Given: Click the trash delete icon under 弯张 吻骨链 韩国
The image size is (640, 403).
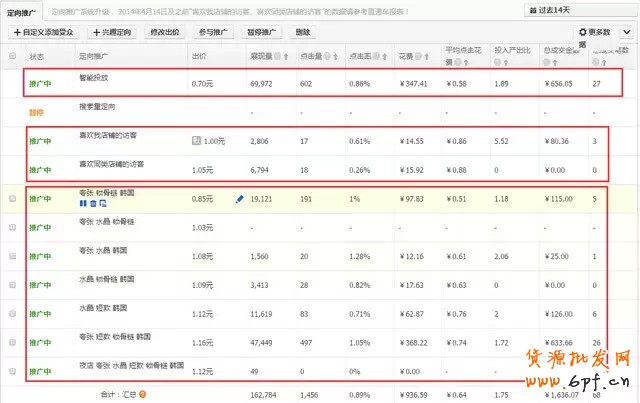Looking at the screenshot, I should 92,204.
